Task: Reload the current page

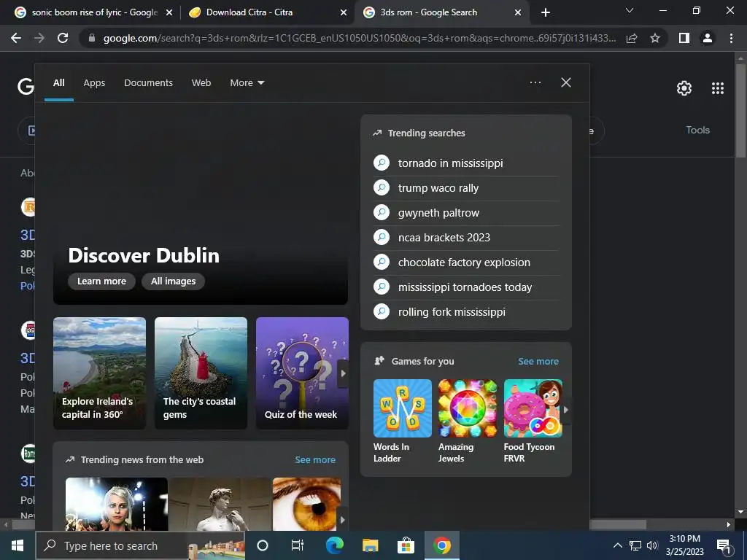Action: click(x=63, y=38)
